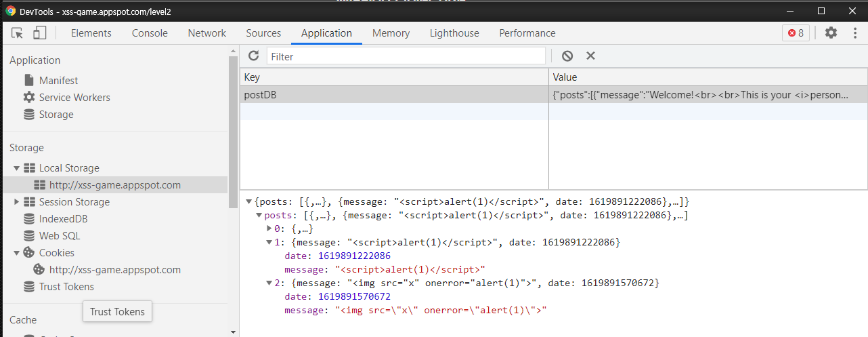Click the Value column header

click(708, 77)
